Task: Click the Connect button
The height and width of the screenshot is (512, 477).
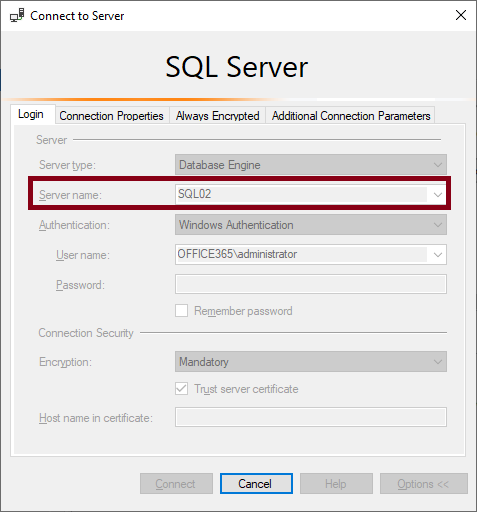Action: [176, 484]
